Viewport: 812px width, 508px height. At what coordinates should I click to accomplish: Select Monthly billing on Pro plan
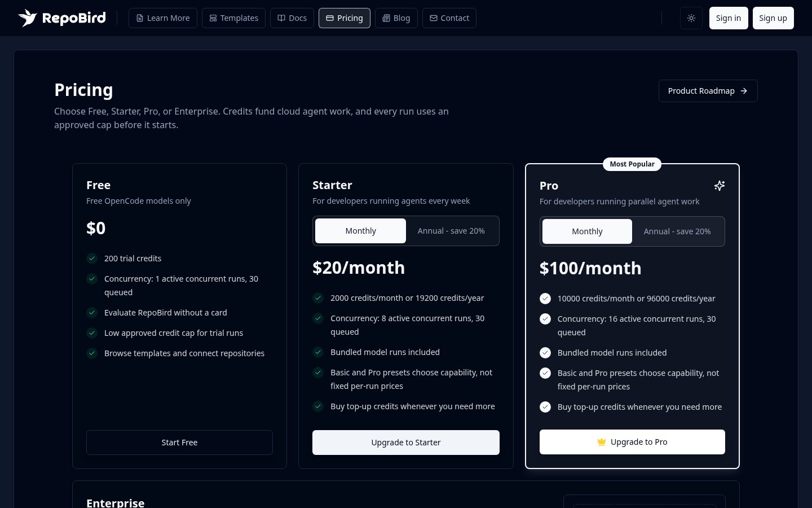(587, 231)
